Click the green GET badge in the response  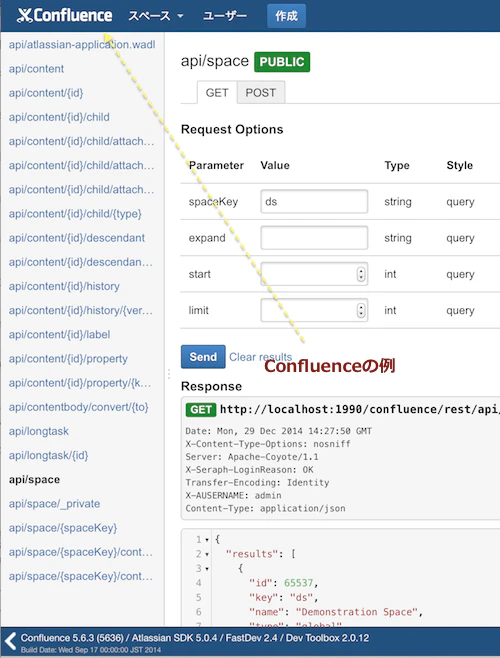pyautogui.click(x=201, y=410)
